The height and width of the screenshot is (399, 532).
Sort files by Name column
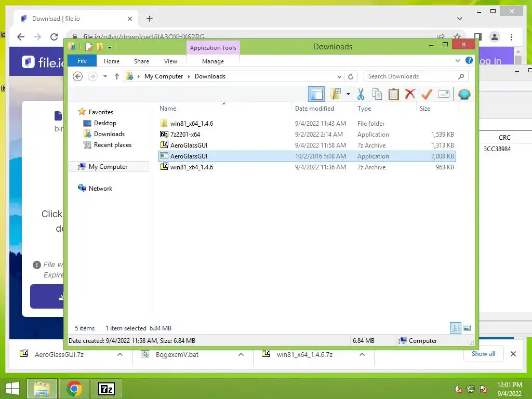tap(223, 109)
